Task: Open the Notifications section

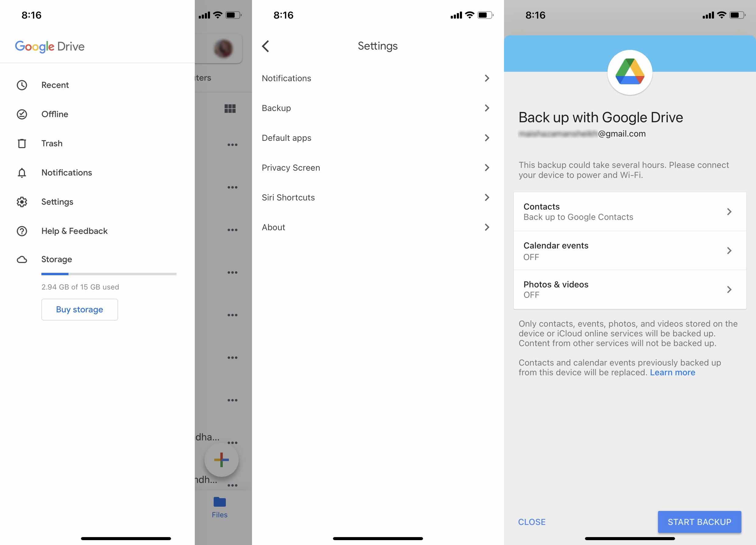Action: coord(376,78)
